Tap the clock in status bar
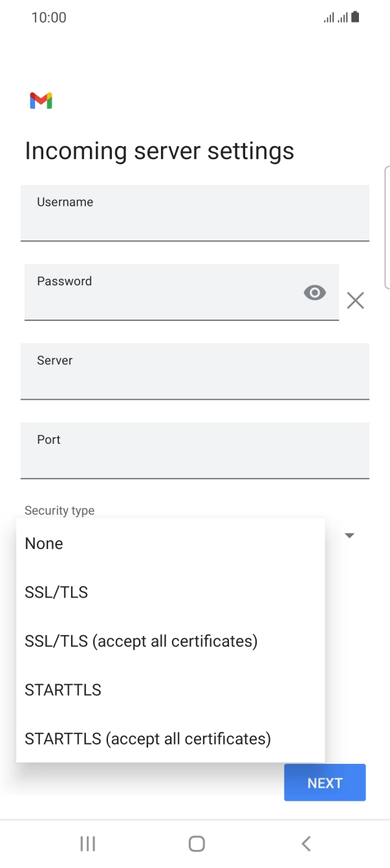The width and height of the screenshot is (390, 868). pos(49,17)
